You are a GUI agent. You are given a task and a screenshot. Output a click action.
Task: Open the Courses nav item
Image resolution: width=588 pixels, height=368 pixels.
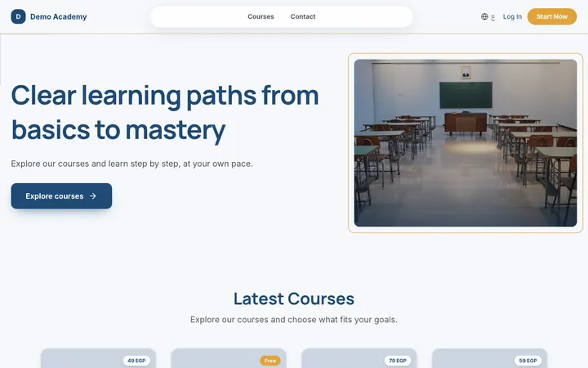click(261, 16)
